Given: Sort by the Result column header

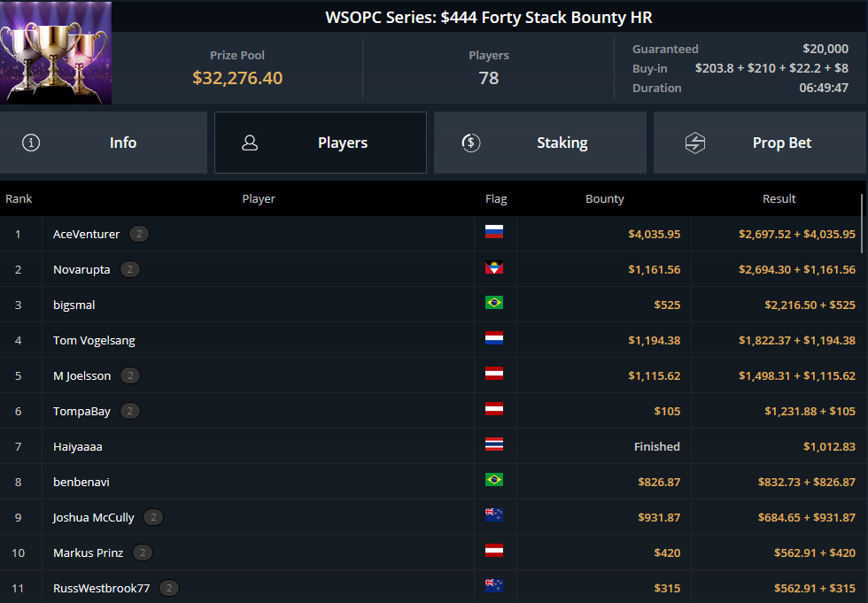Looking at the screenshot, I should pos(779,198).
